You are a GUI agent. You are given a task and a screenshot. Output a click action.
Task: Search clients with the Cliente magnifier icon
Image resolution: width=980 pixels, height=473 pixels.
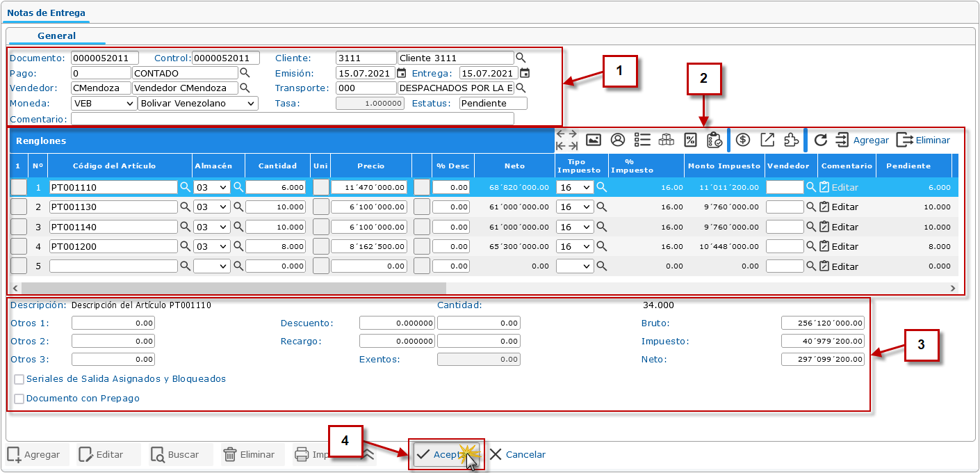click(x=521, y=58)
